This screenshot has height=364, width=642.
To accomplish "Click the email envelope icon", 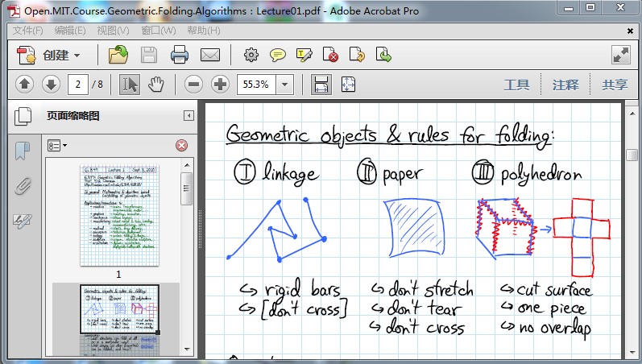I will tap(210, 55).
